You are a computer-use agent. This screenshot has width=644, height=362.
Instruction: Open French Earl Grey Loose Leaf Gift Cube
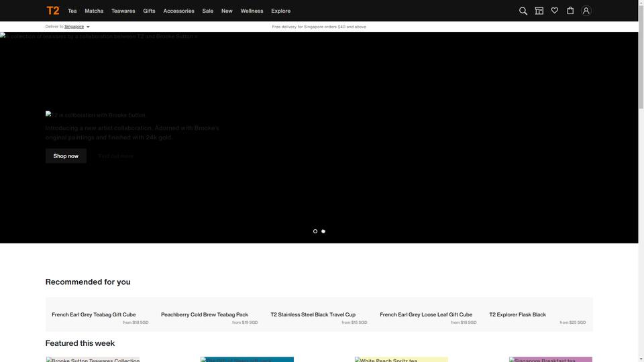[x=426, y=314]
